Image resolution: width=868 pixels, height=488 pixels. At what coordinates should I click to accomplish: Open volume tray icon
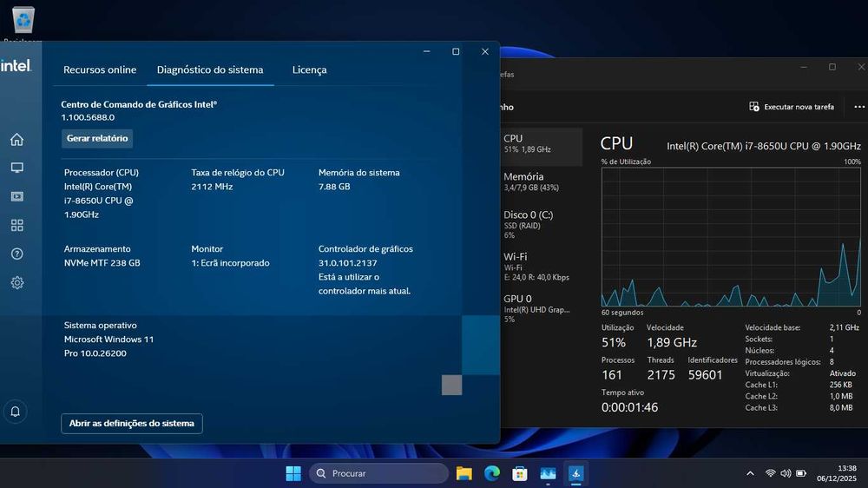pyautogui.click(x=786, y=473)
